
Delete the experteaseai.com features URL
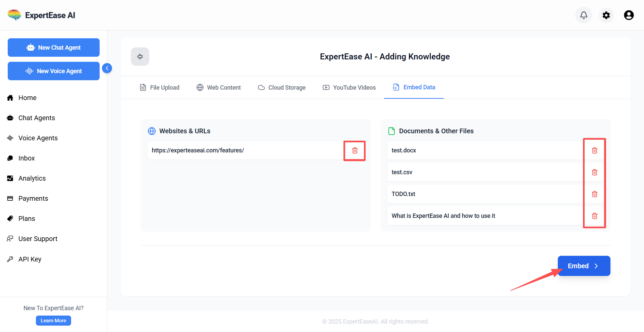tap(355, 150)
